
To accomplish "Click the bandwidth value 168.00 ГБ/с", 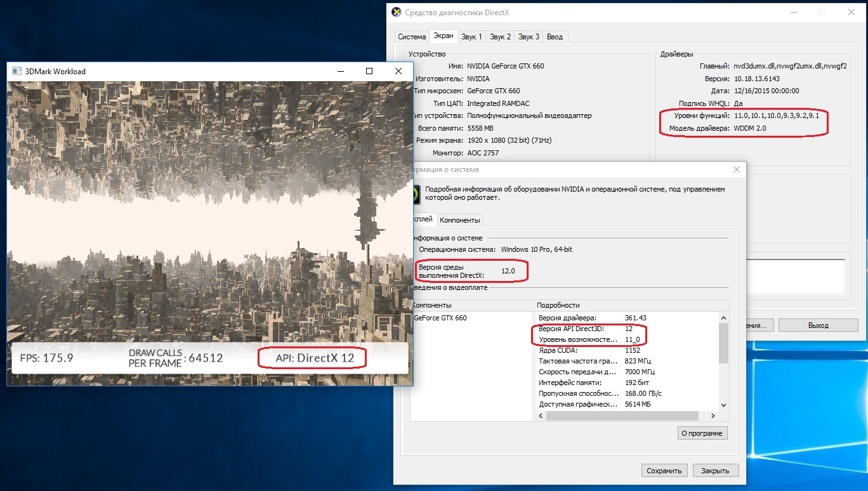I will pyautogui.click(x=644, y=393).
